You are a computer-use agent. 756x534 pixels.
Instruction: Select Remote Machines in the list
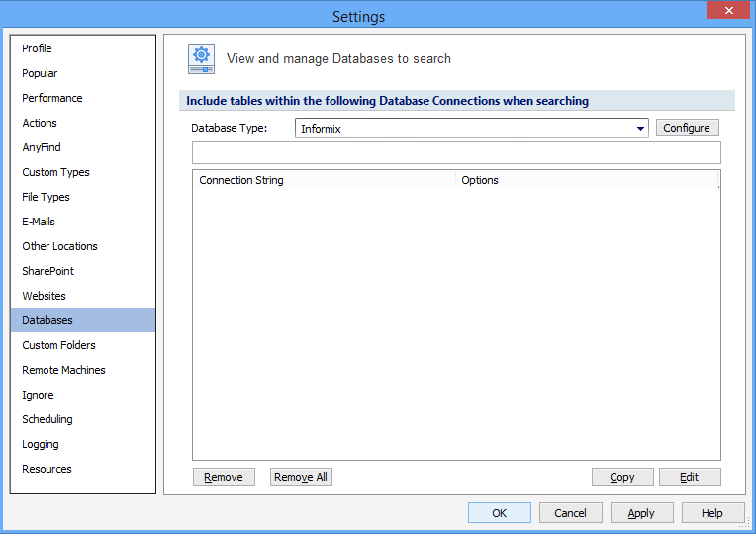(x=64, y=370)
